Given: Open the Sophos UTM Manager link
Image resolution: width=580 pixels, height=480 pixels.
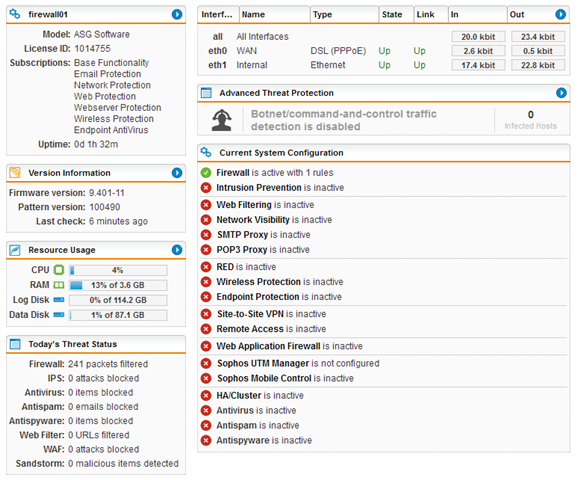Looking at the screenshot, I should (263, 363).
